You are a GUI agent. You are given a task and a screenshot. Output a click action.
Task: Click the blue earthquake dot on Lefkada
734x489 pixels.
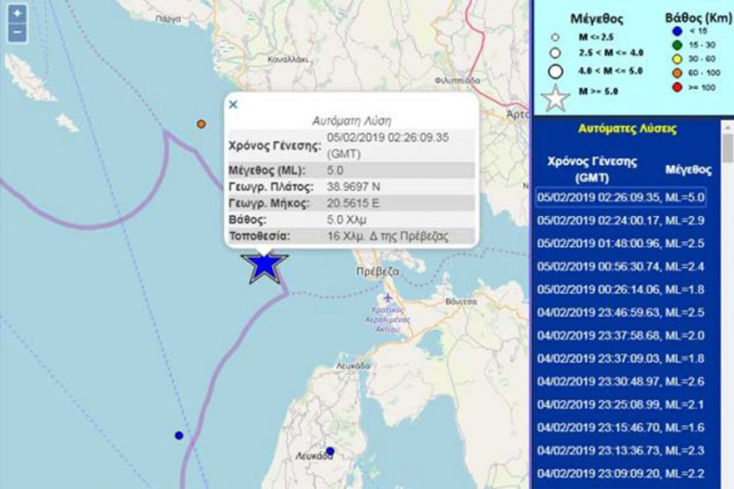point(329,450)
